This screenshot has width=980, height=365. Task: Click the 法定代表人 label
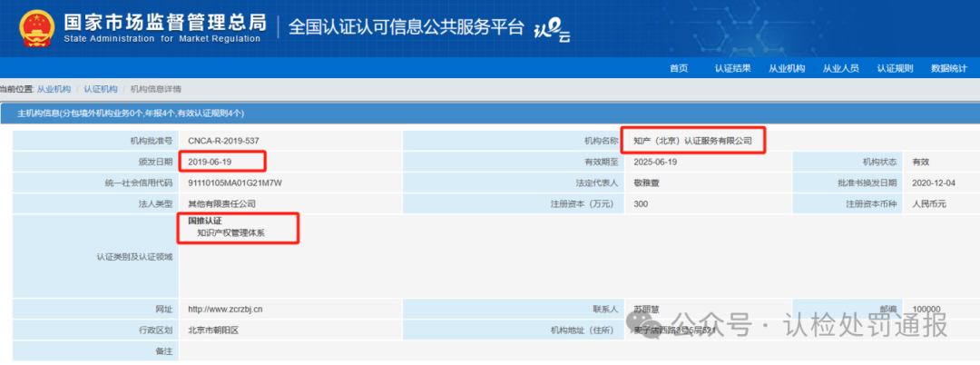point(596,183)
